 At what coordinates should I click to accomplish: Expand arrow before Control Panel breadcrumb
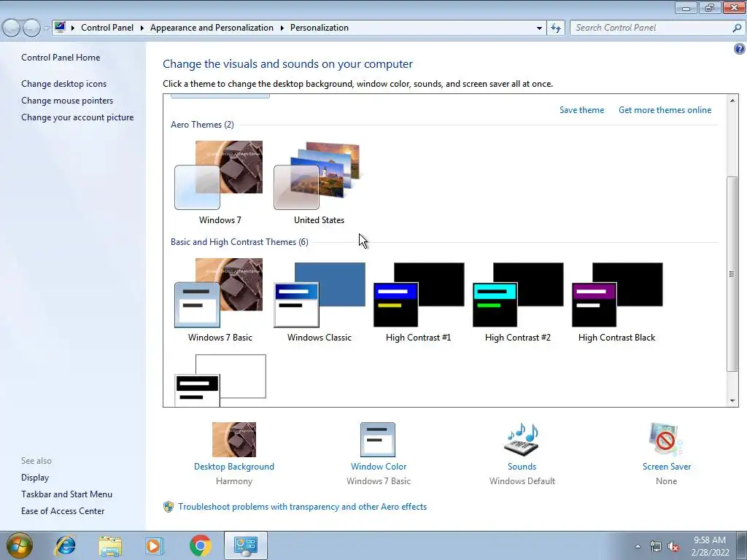(73, 28)
